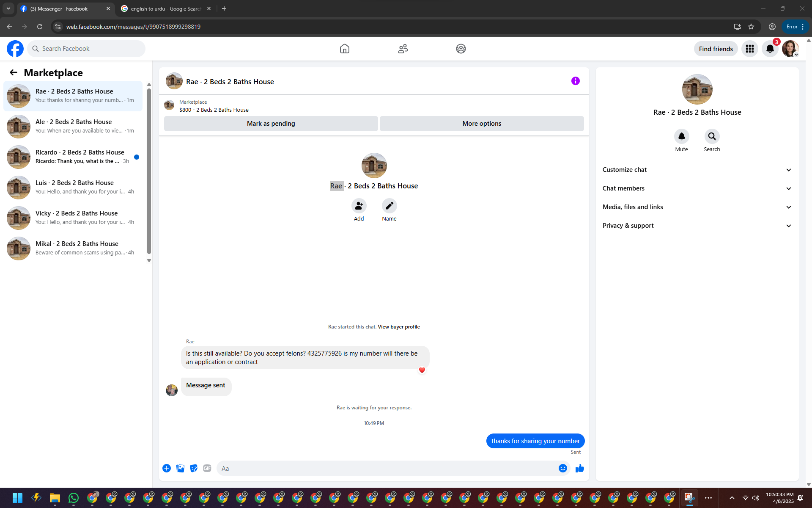Screen dimensions: 812x508
Task: Expand Chat members section
Action: (x=697, y=188)
